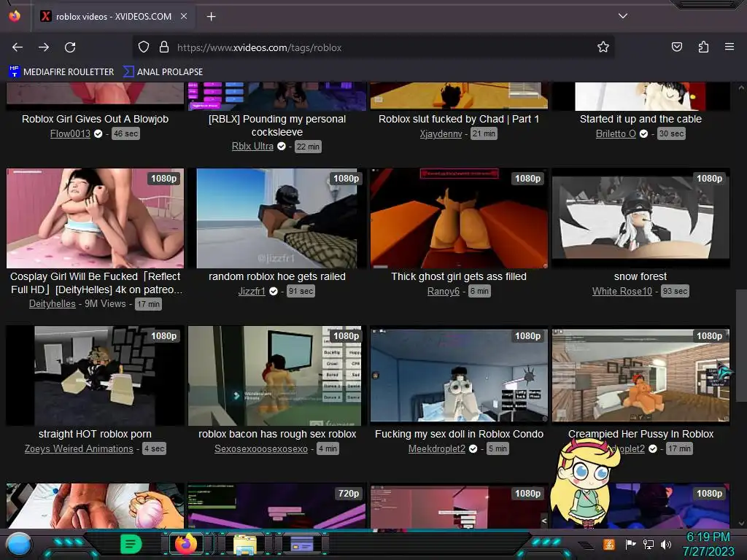The width and height of the screenshot is (747, 560).
Task: Switch to Firefox from the taskbar
Action: click(x=186, y=544)
